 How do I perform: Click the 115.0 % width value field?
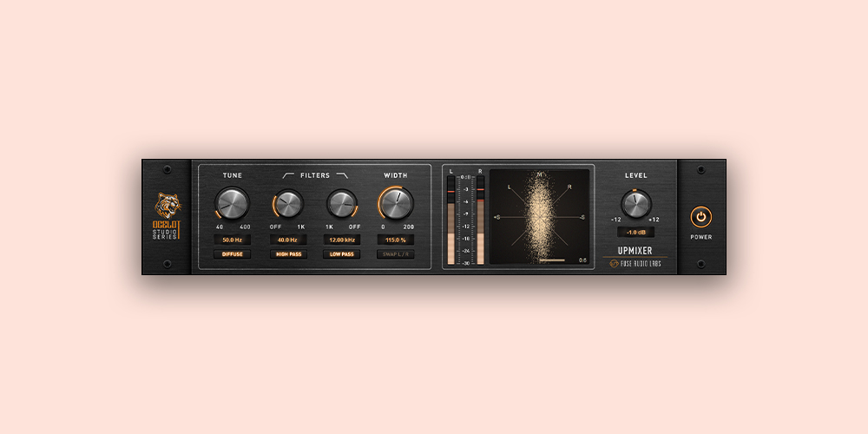tap(396, 240)
